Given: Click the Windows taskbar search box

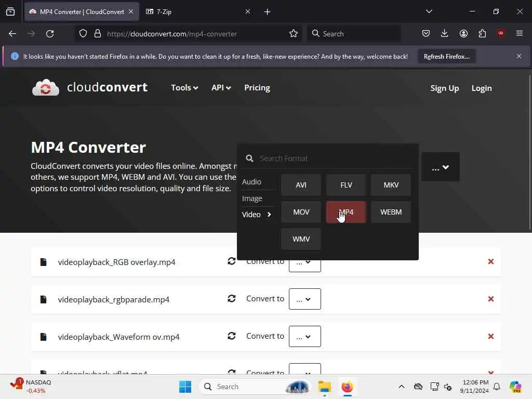Looking at the screenshot, I should pyautogui.click(x=256, y=387).
